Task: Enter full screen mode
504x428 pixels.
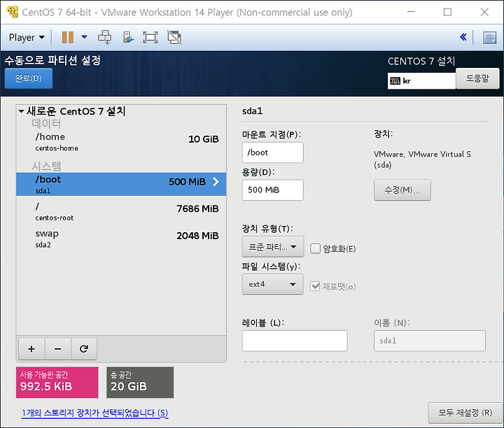Action: coord(150,37)
